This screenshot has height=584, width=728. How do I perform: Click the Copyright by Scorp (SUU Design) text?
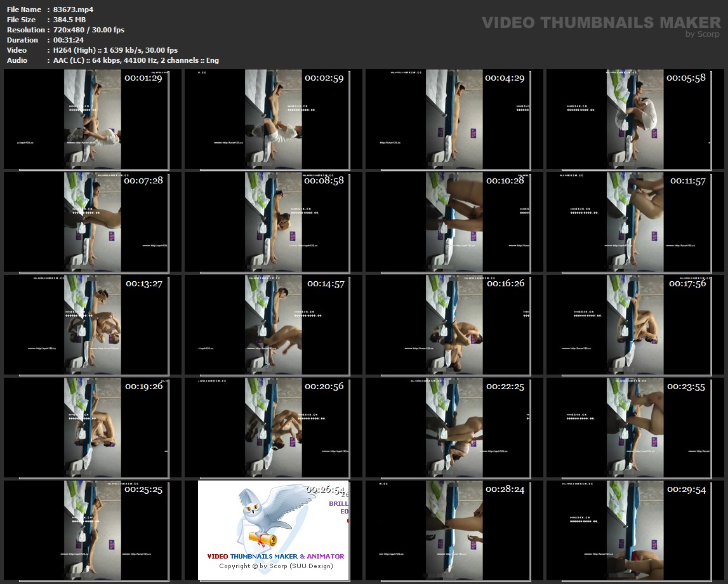point(276,566)
